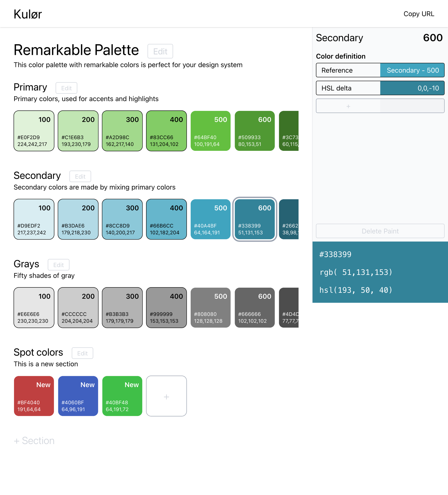Click the hsl(193, 50, 40) value text
The width and height of the screenshot is (448, 495).
coord(356,290)
